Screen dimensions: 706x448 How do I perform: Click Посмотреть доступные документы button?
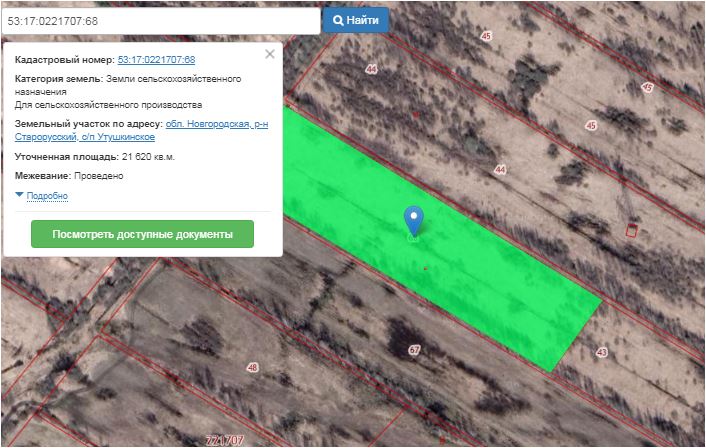(142, 234)
